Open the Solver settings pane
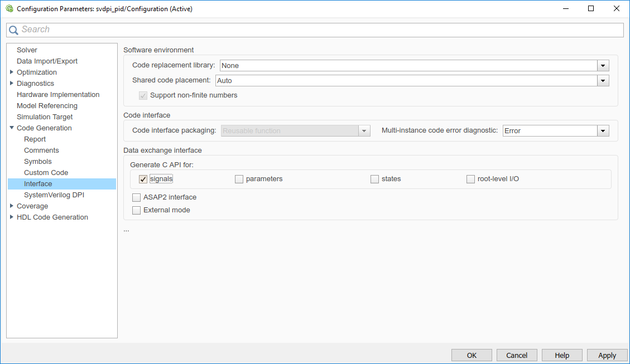 pyautogui.click(x=27, y=50)
